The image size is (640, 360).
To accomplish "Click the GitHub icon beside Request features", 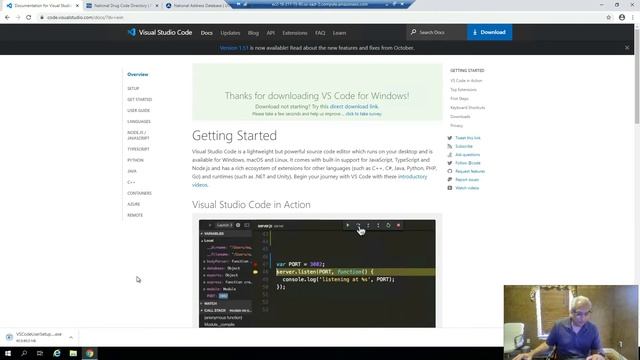I will [450, 171].
